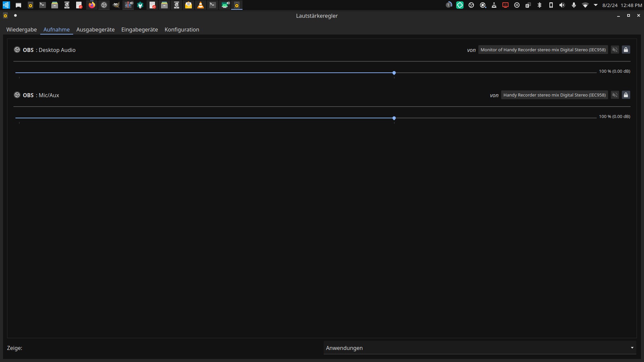Open the mail envelope app in taskbar

coord(189,5)
